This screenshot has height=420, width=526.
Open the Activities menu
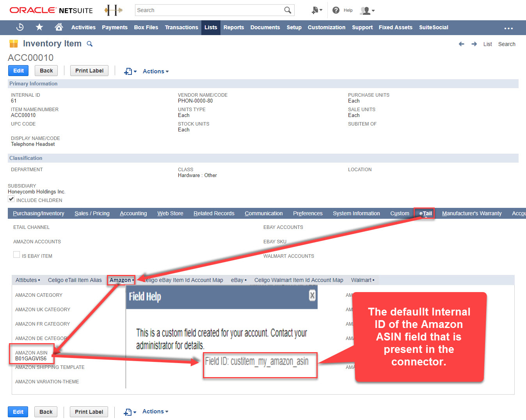[x=84, y=27]
